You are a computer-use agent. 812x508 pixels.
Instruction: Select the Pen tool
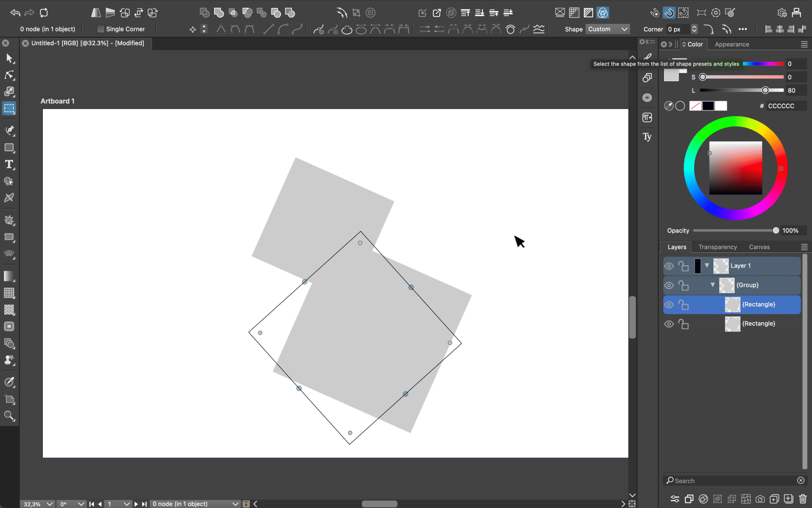pyautogui.click(x=9, y=130)
